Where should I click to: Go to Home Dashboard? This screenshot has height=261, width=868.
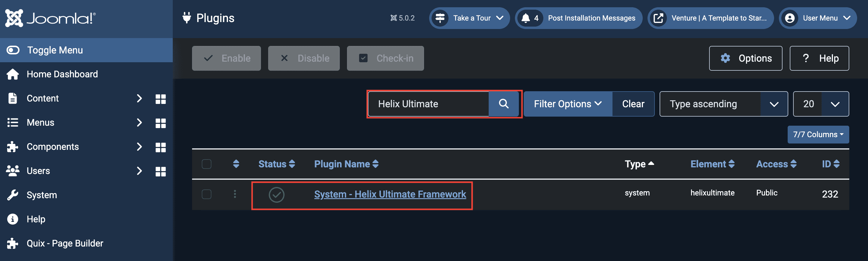click(x=62, y=74)
